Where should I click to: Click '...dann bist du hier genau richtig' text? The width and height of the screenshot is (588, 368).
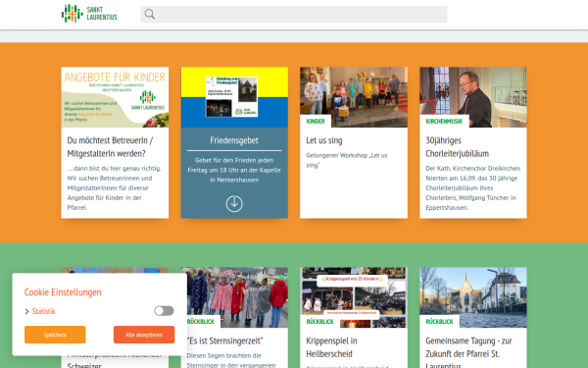click(114, 187)
